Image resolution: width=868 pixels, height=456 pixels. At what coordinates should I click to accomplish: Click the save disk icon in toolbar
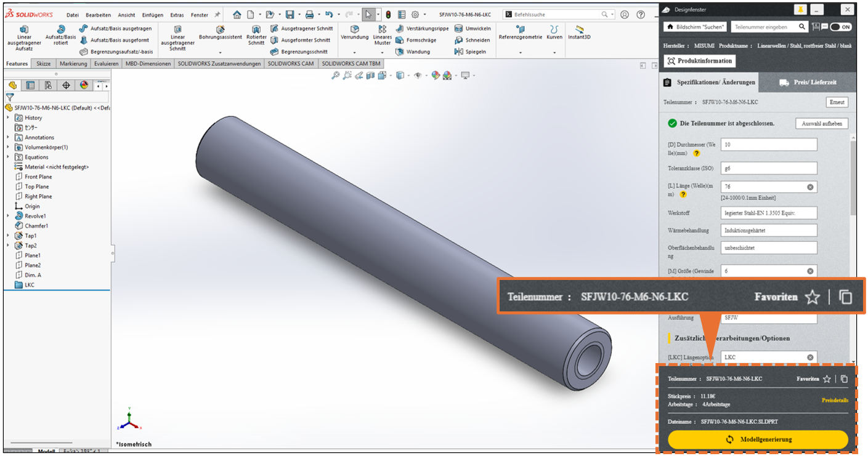point(290,15)
